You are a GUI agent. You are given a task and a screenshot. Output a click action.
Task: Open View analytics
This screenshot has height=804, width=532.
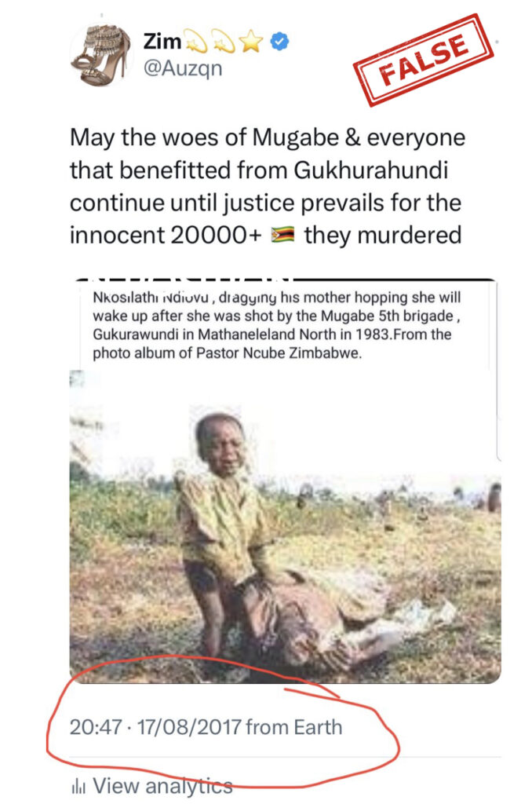(x=162, y=785)
